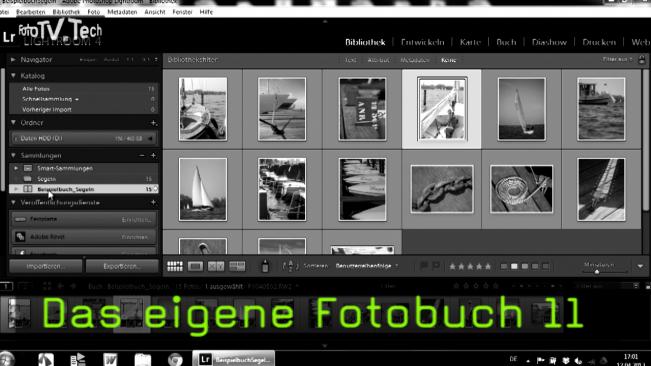Select Text in the Bibliotheksfilter bar
651x366 pixels.
350,60
